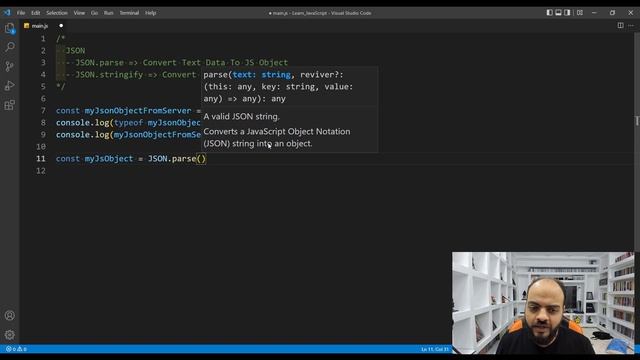Click errors and warnings count in status bar
This screenshot has height=360, width=640.
click(x=16, y=349)
